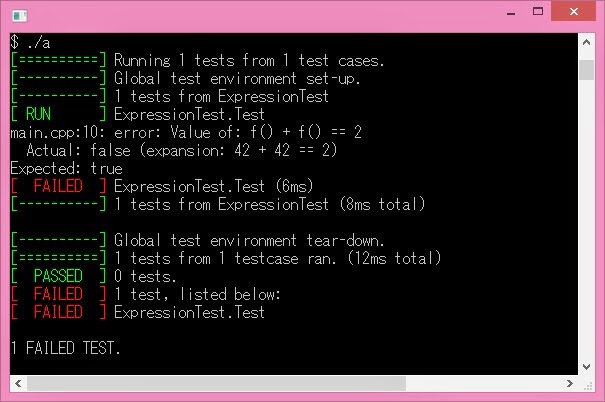Click the '1 FAILED TEST.' summary line
The width and height of the screenshot is (605, 402).
coord(66,348)
